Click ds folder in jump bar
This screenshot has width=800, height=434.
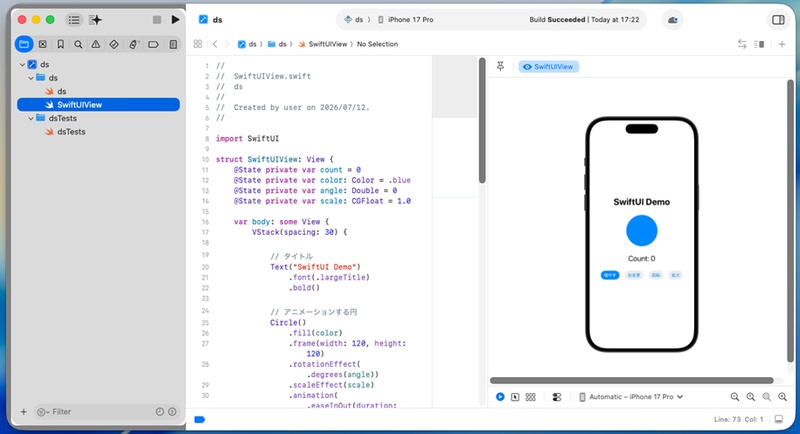[278, 44]
